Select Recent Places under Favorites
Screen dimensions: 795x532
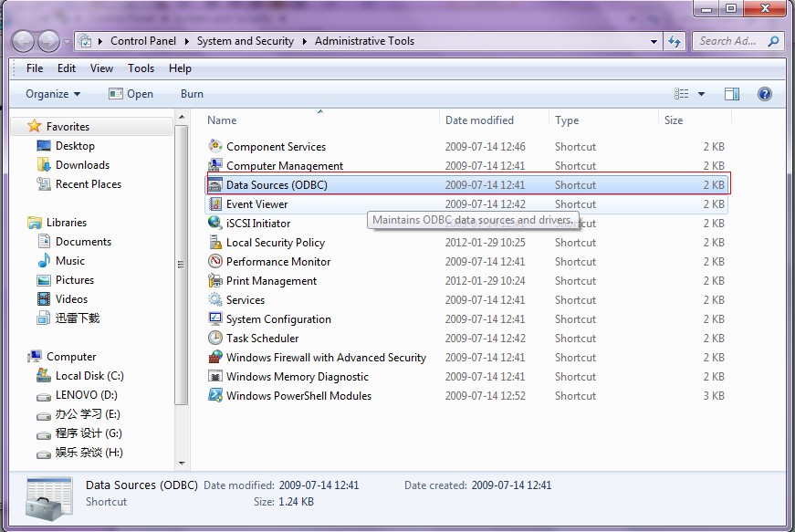coord(89,184)
